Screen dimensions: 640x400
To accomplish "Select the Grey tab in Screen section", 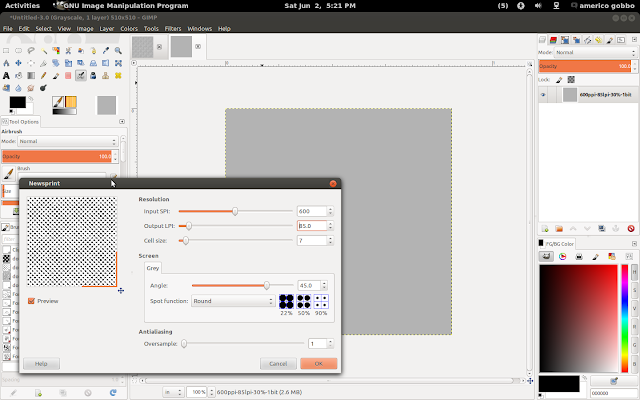I will point(153,268).
